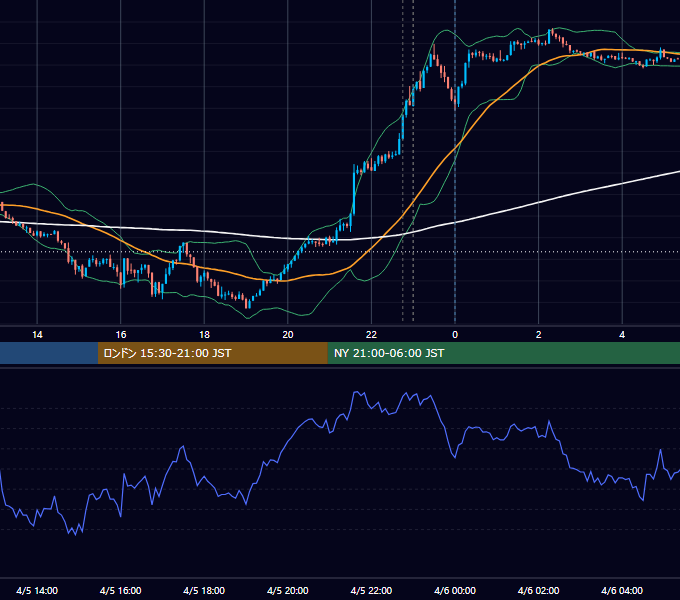Click the 4/5 22:00 time label

click(x=371, y=590)
